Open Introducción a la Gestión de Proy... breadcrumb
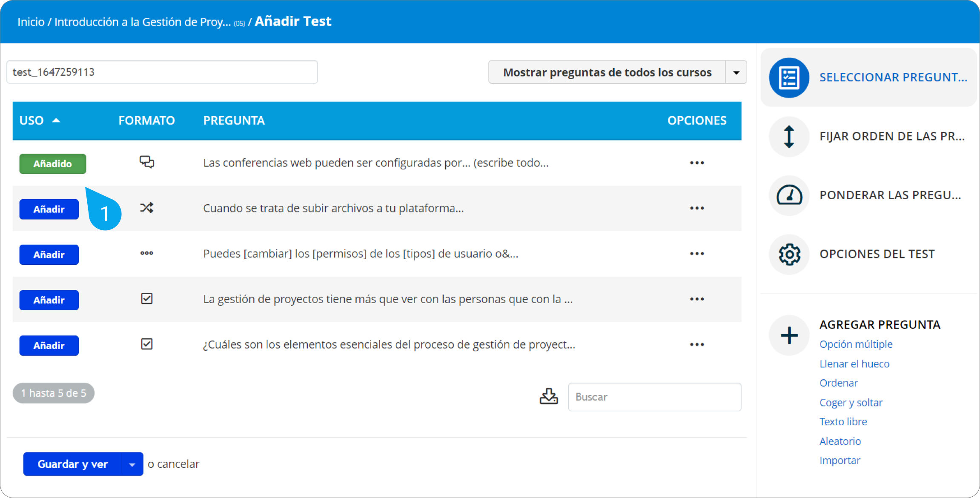Viewport: 980px width, 498px height. click(x=143, y=22)
